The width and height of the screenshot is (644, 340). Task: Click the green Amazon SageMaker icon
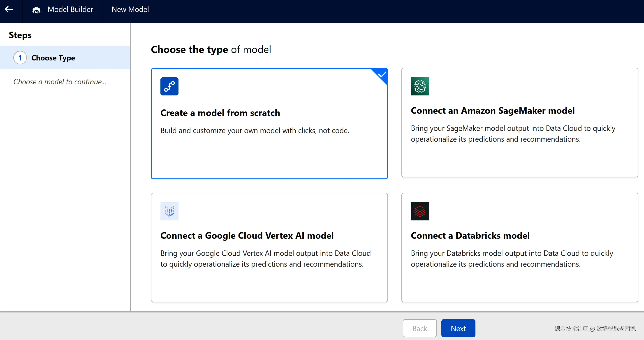pos(419,86)
